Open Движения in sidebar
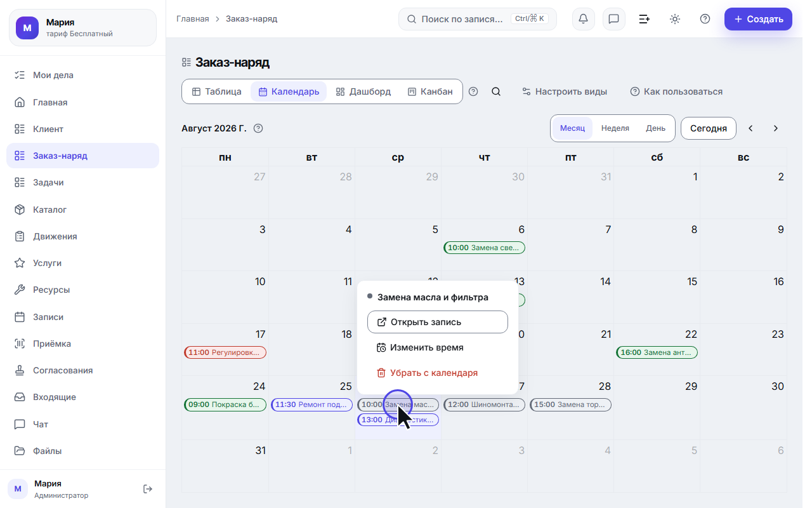This screenshot has height=508, width=812. [82, 236]
